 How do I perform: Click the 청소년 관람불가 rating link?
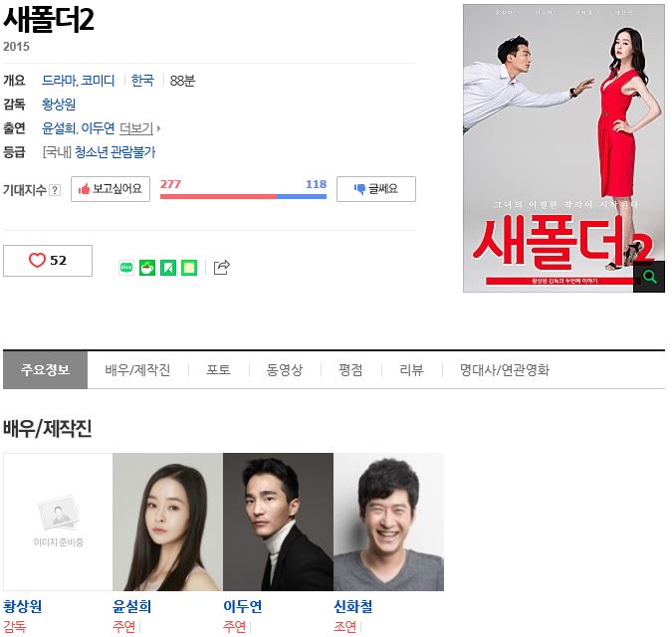click(114, 152)
